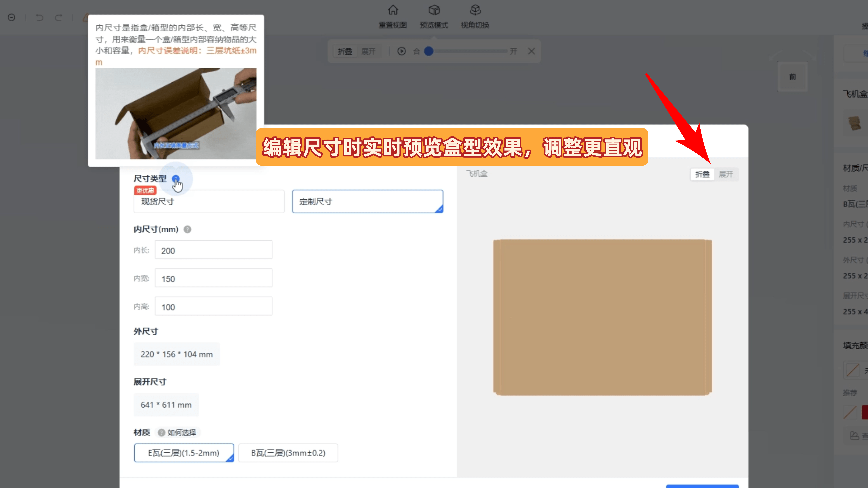Switch preview panel to 折叠 view
The height and width of the screenshot is (488, 868).
point(702,174)
